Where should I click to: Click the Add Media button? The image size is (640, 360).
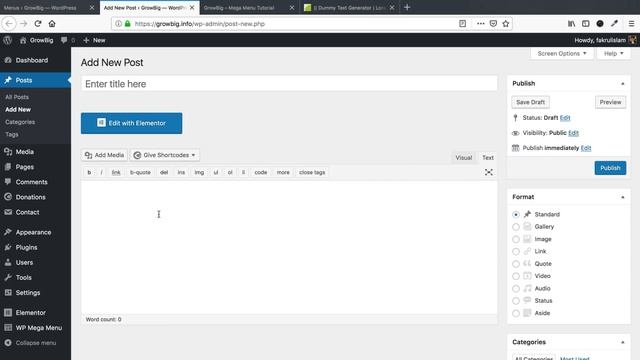[x=104, y=155]
